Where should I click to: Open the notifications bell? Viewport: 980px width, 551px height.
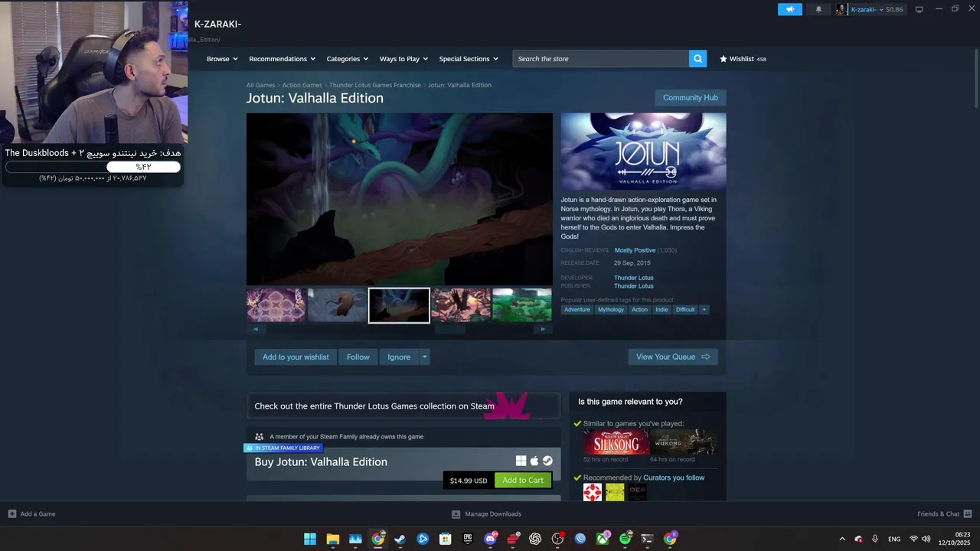coord(818,9)
